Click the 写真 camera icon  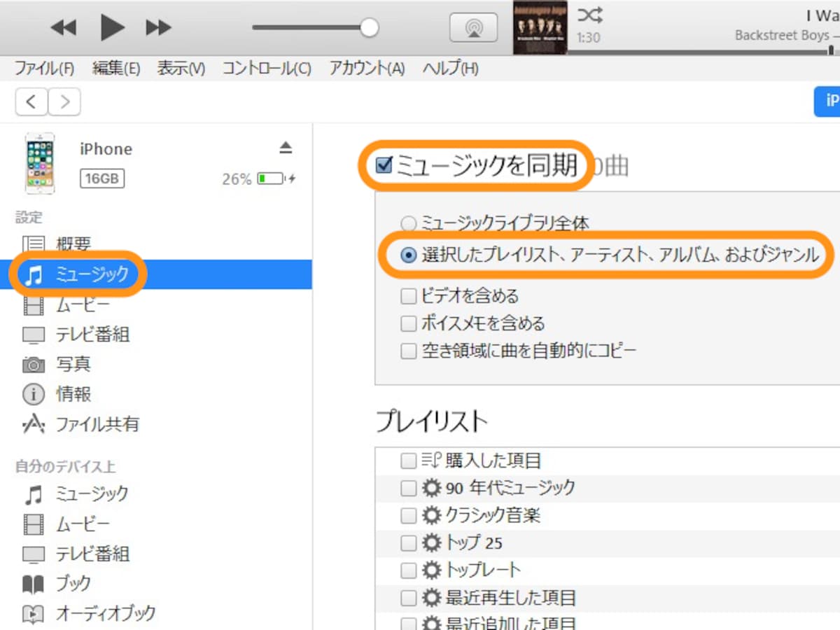tap(33, 365)
